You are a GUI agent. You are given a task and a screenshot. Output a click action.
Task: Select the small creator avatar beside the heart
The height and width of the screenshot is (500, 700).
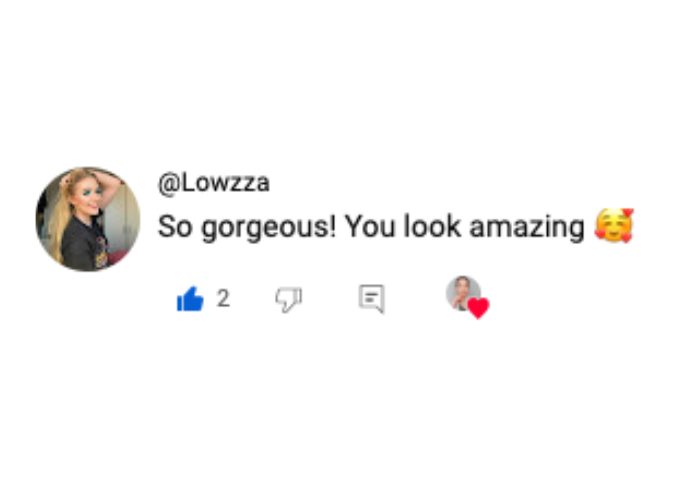pos(463,293)
